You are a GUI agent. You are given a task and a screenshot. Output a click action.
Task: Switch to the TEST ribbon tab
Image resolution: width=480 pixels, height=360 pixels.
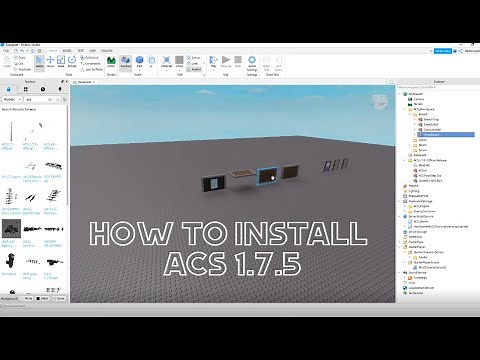click(81, 51)
